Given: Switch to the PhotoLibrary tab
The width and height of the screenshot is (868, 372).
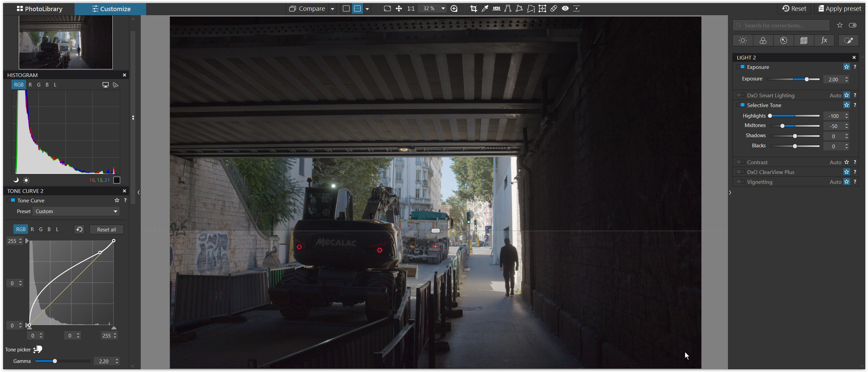Looking at the screenshot, I should coord(39,9).
